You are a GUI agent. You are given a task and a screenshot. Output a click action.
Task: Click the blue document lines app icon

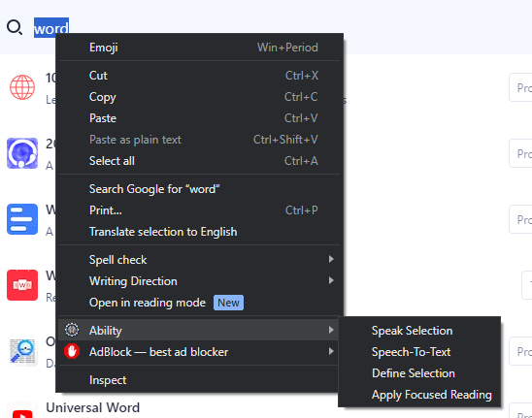coord(22,219)
